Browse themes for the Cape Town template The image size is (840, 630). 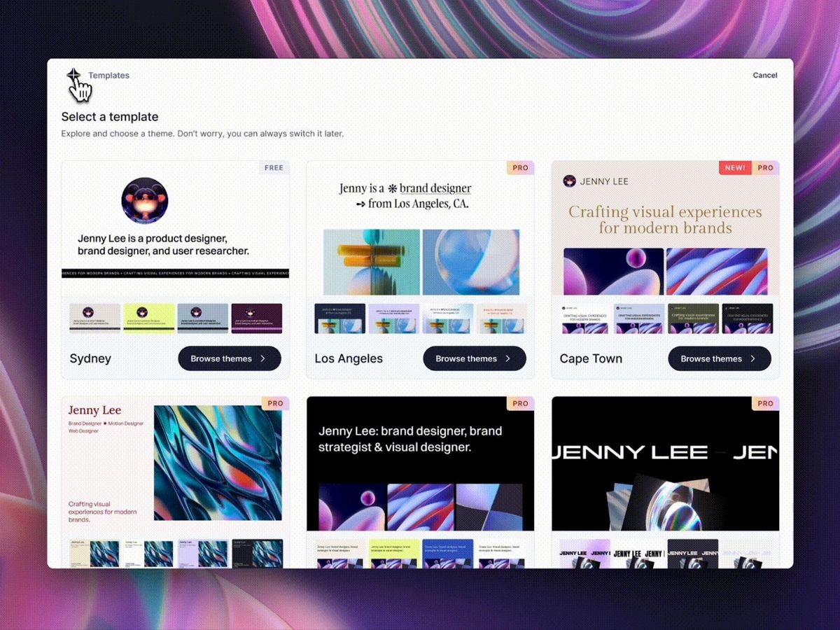(720, 358)
